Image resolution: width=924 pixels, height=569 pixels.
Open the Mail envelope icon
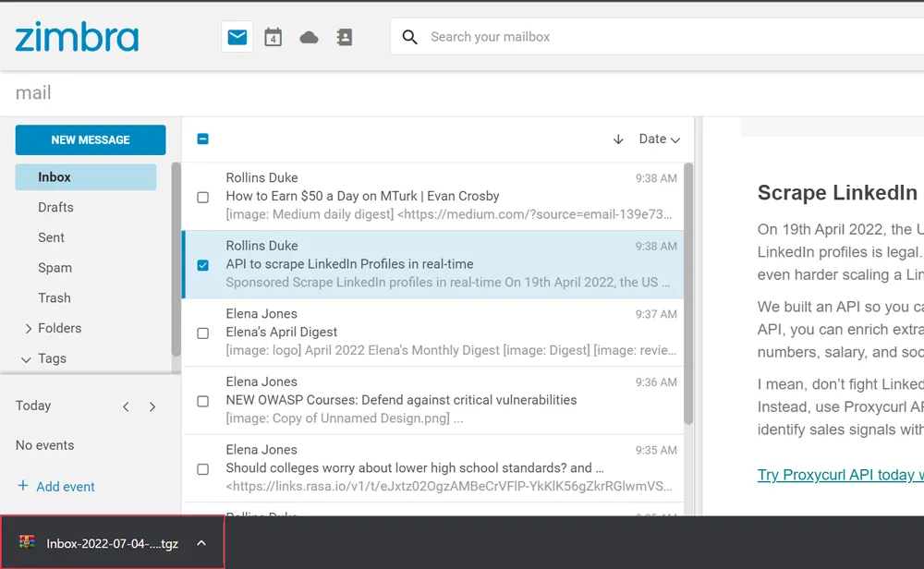[237, 37]
